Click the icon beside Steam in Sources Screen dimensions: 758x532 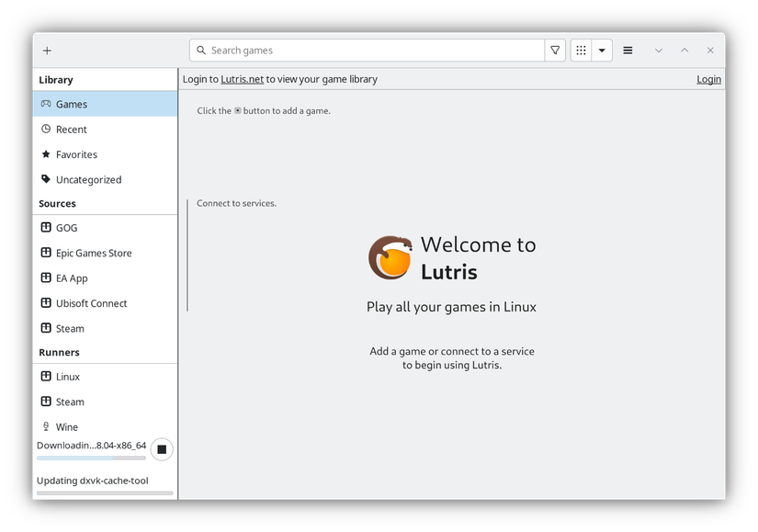(46, 328)
